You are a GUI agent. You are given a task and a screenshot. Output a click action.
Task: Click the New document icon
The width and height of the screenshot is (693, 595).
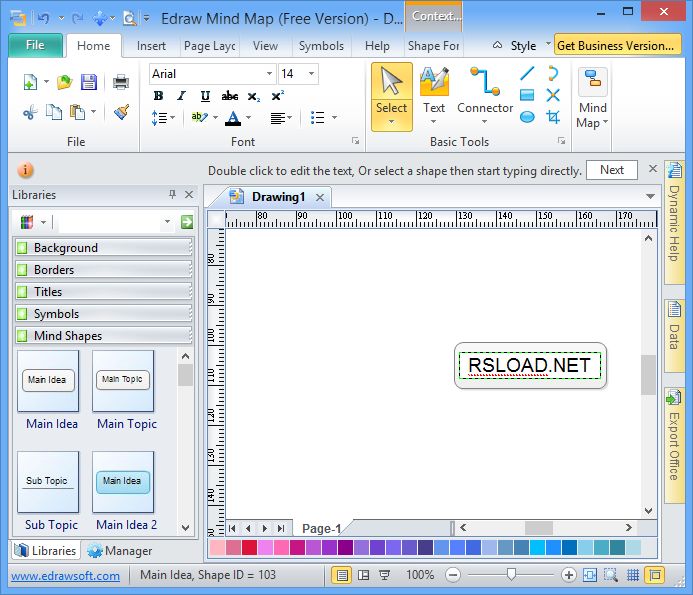30,82
